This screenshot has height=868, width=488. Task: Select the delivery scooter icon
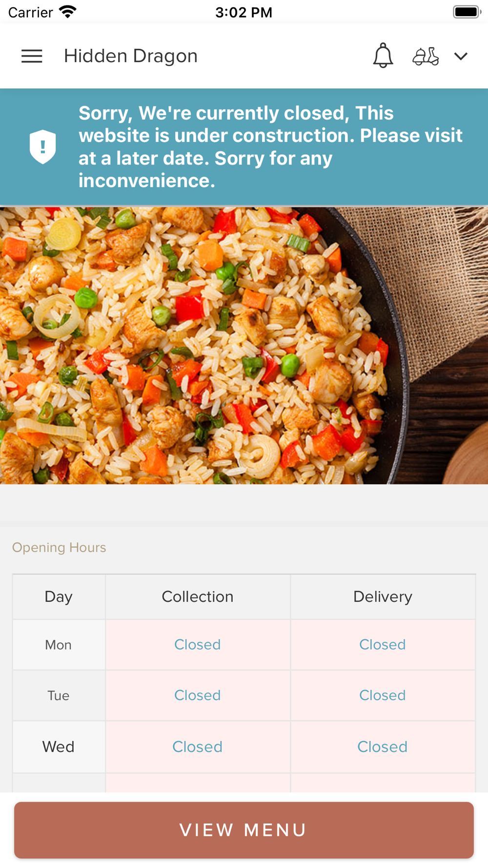(x=426, y=56)
